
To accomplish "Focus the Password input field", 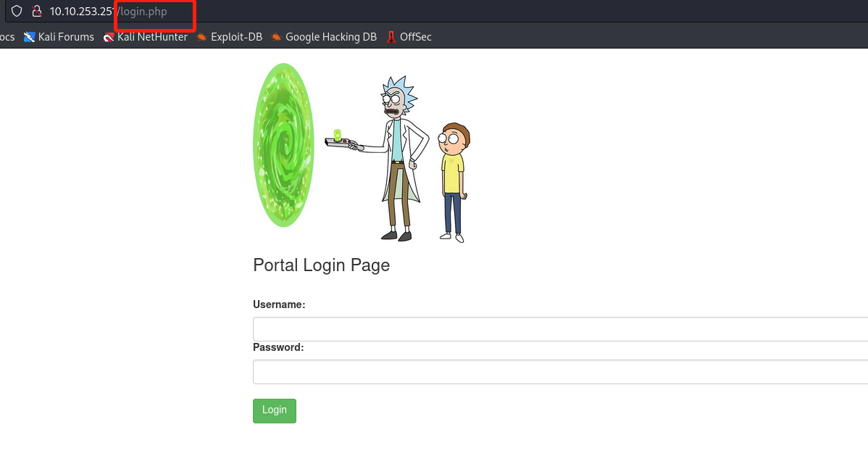I will [x=559, y=372].
